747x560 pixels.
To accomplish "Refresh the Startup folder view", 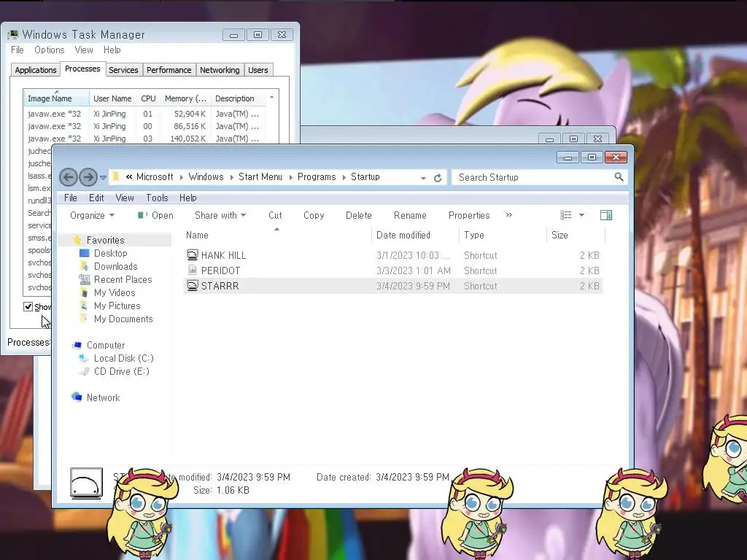I will click(438, 178).
